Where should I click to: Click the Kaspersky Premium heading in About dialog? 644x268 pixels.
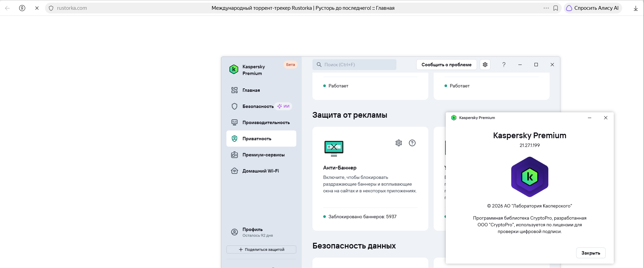[530, 136]
